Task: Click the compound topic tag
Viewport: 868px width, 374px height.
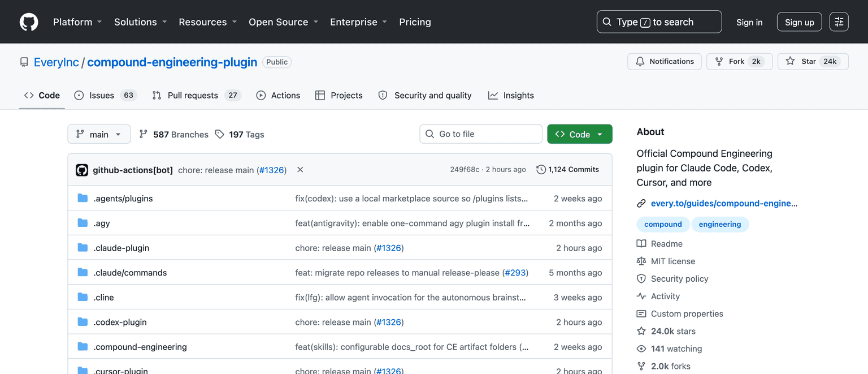Action: tap(663, 225)
